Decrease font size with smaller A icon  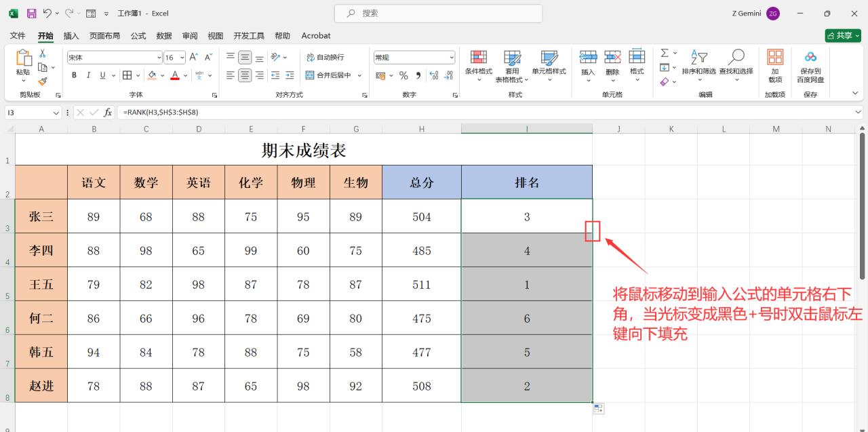(x=209, y=58)
